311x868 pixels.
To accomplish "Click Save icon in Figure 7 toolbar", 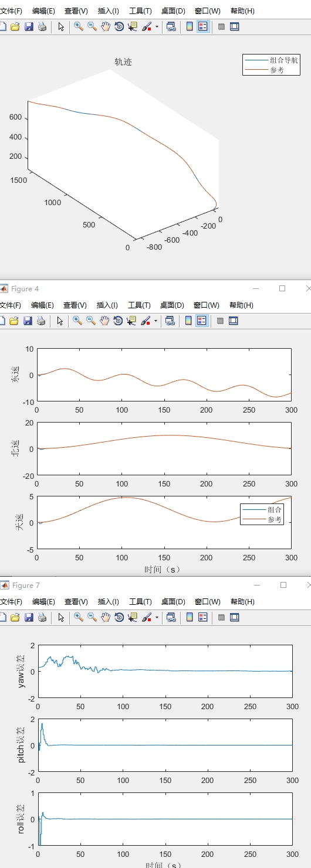I will [29, 617].
